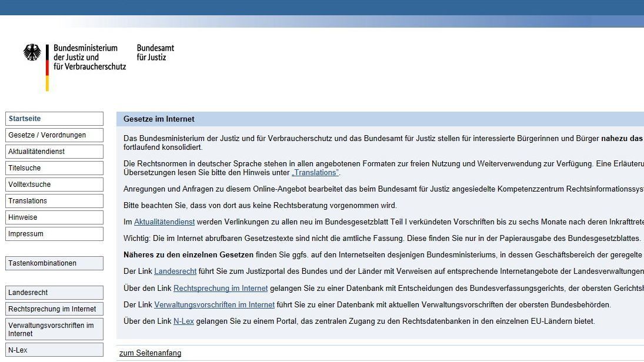Click the text 'fortlaufend konsolidiert.'
Image resolution: width=644 pixels, height=362 pixels.
click(163, 147)
